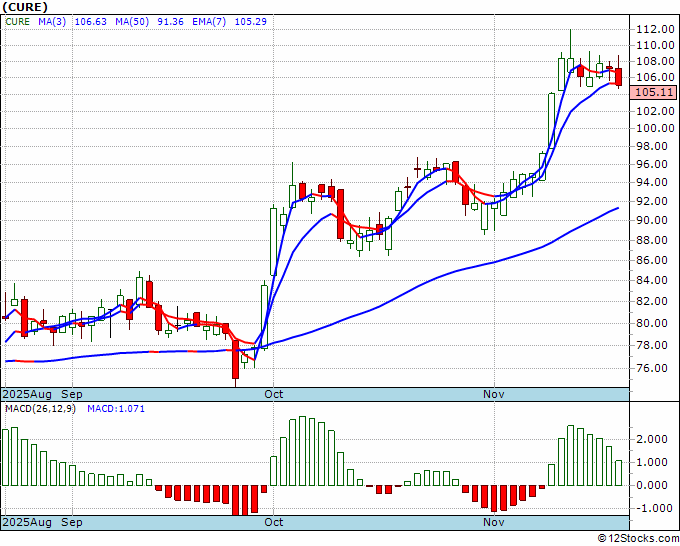Open the 12Stocks.com source link
This screenshot has width=680, height=546.
point(638,539)
